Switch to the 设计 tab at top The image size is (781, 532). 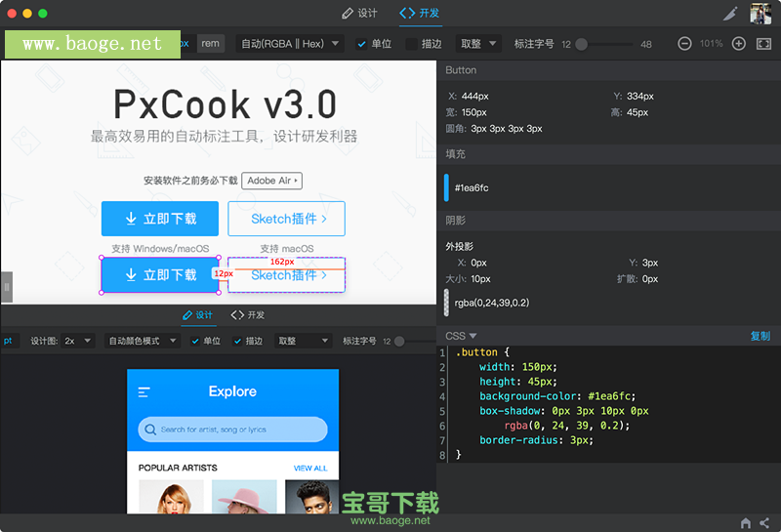359,13
